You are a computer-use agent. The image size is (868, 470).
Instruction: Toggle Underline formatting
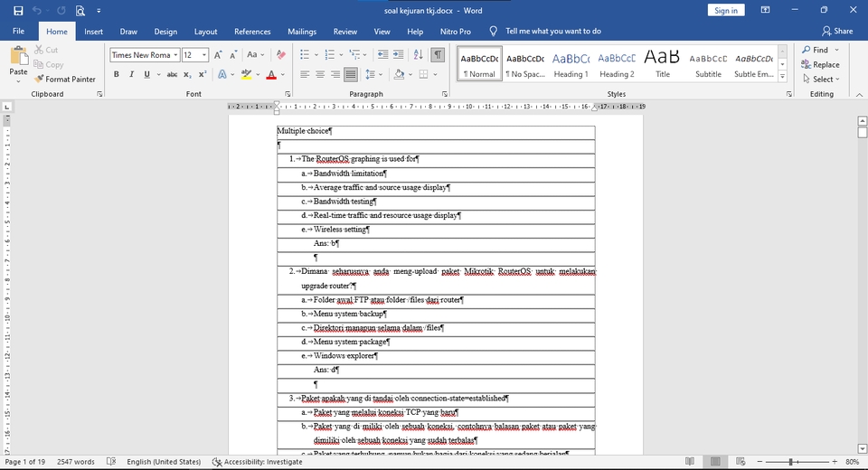[146, 74]
